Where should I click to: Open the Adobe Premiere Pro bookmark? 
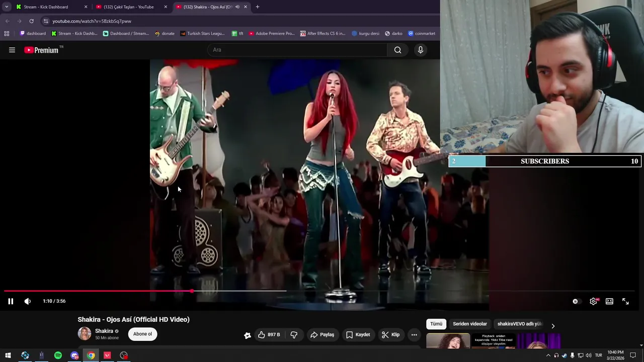click(x=272, y=34)
